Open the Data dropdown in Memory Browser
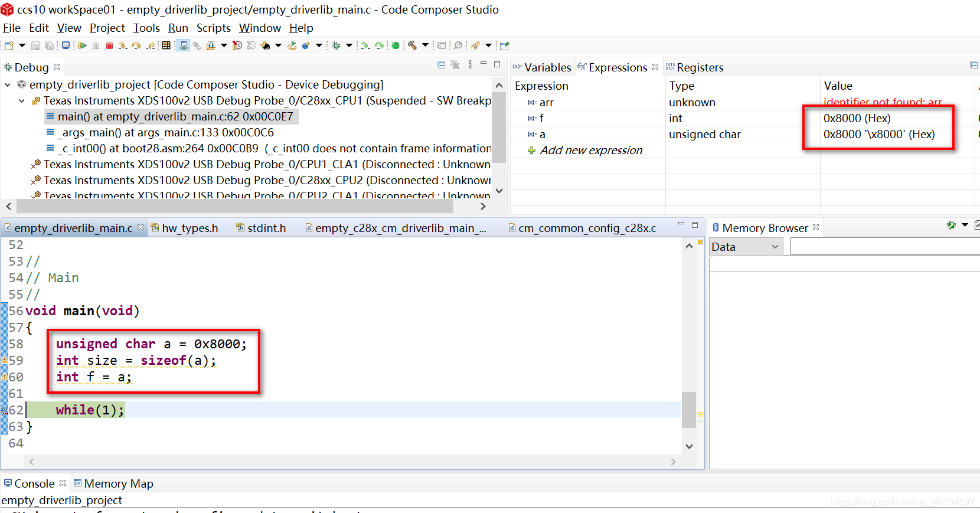This screenshot has width=980, height=513. pos(746,247)
